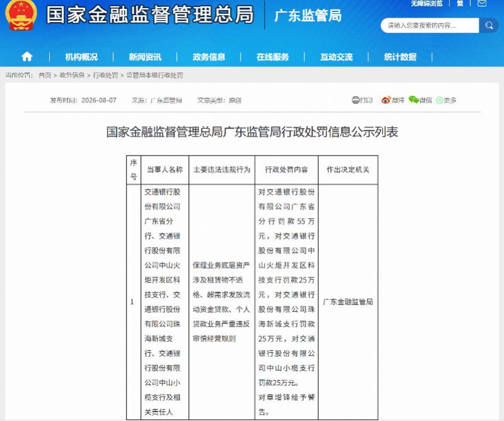This screenshot has width=504, height=421.
Task: Switch to traditional Chinese via 繁
Action: click(x=460, y=4)
